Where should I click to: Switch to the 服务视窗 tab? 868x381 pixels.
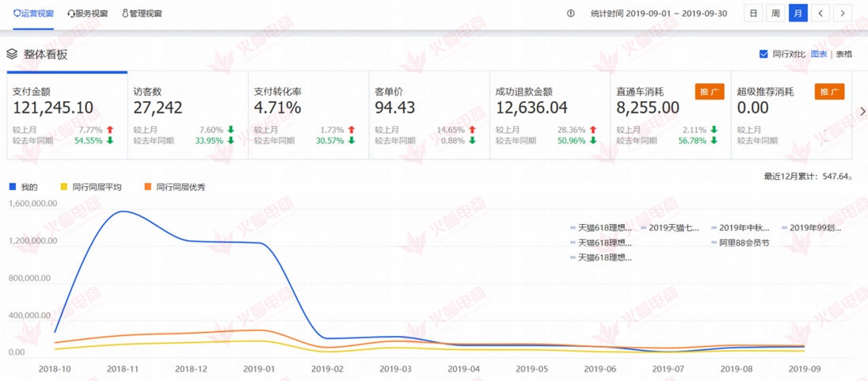[91, 13]
